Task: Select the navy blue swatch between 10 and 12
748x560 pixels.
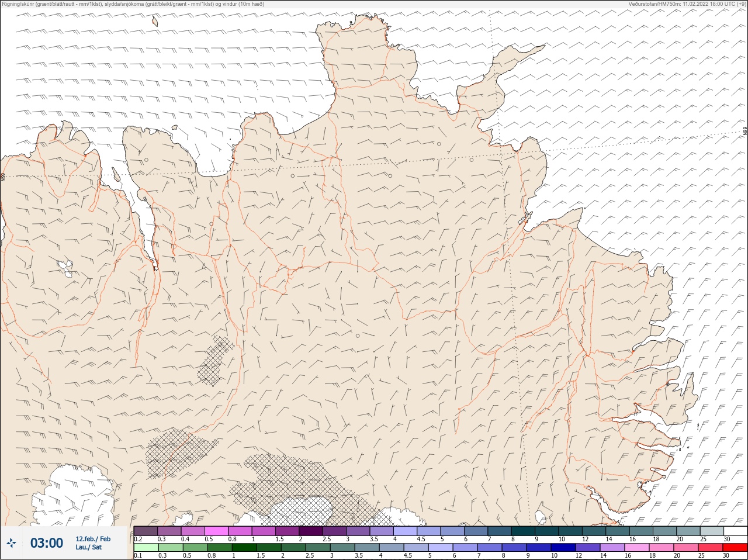Action: coord(562,548)
